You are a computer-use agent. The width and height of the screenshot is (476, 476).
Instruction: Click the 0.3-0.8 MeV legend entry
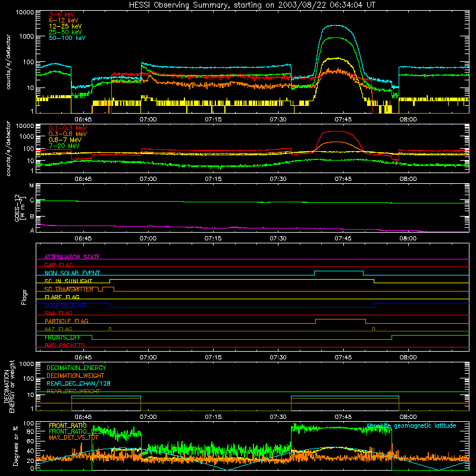coord(68,134)
